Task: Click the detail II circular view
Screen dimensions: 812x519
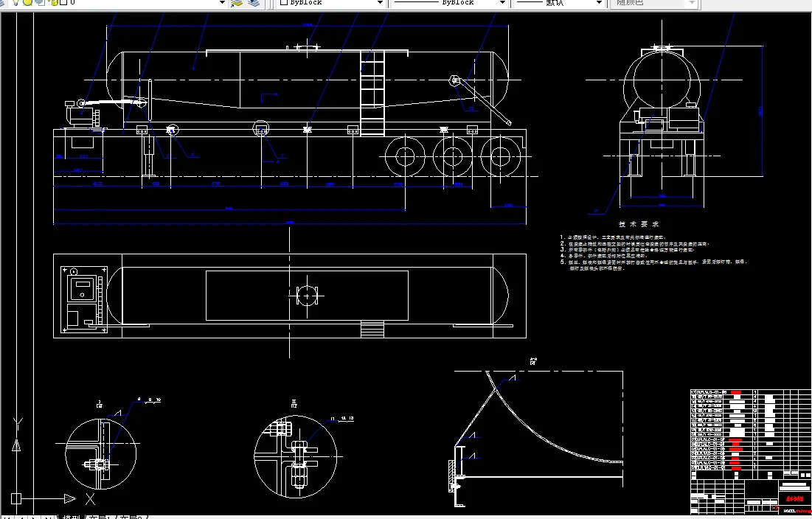Action: click(296, 457)
